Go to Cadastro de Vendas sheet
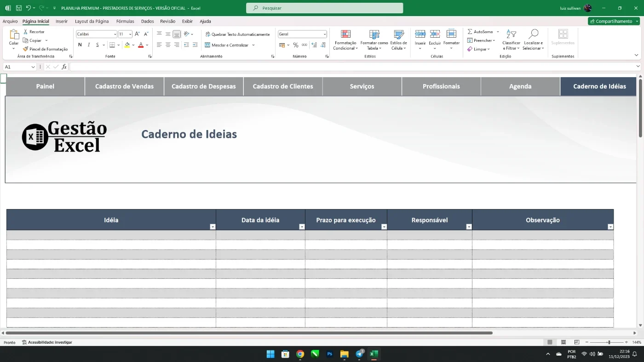The height and width of the screenshot is (362, 644). tap(124, 86)
